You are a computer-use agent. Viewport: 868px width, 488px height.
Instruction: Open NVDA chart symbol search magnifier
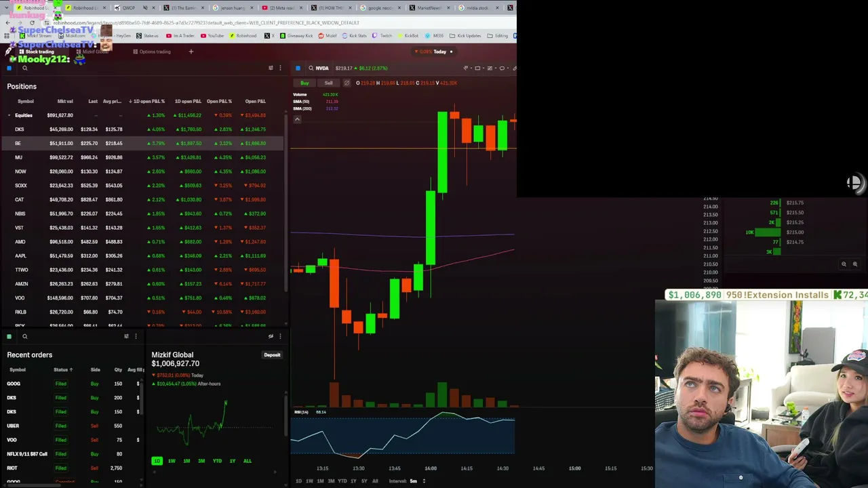point(311,68)
